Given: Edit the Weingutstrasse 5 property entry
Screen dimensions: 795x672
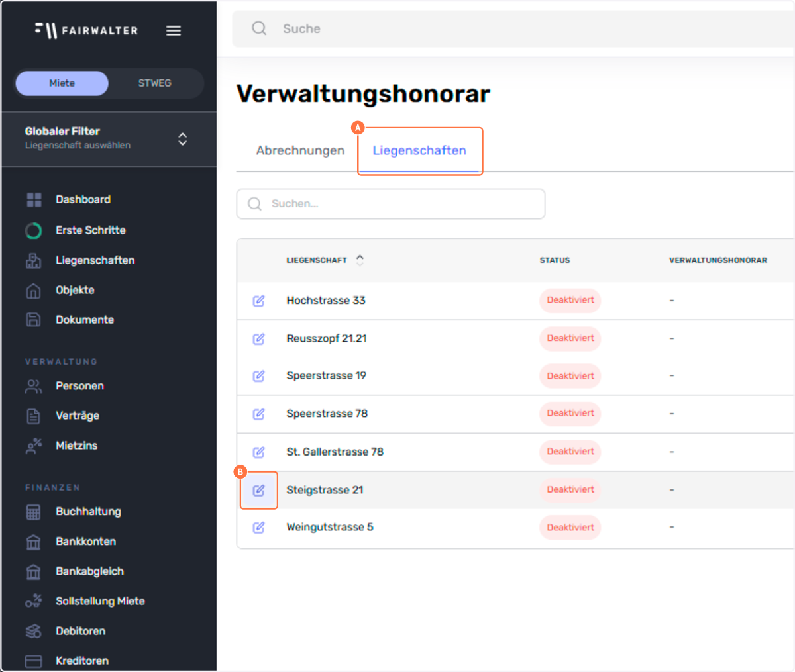Looking at the screenshot, I should [258, 528].
